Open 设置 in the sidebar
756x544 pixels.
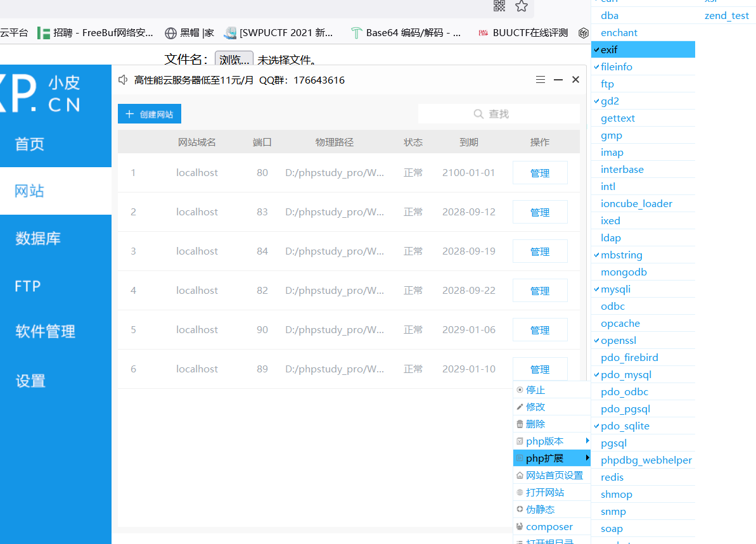click(x=55, y=381)
